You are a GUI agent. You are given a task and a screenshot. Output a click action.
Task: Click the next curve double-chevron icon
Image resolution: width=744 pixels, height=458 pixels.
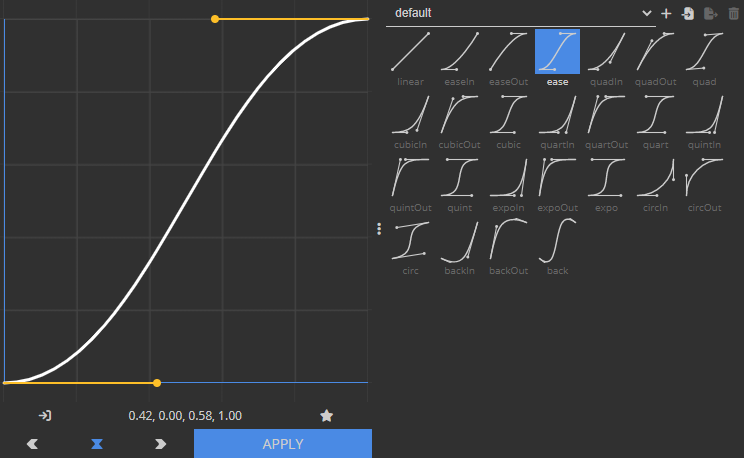click(160, 444)
